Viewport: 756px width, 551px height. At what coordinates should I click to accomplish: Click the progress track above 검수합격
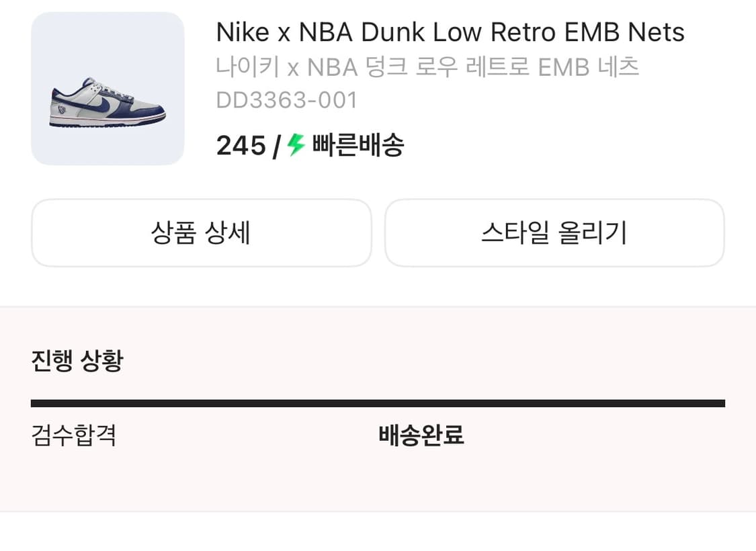pos(74,402)
